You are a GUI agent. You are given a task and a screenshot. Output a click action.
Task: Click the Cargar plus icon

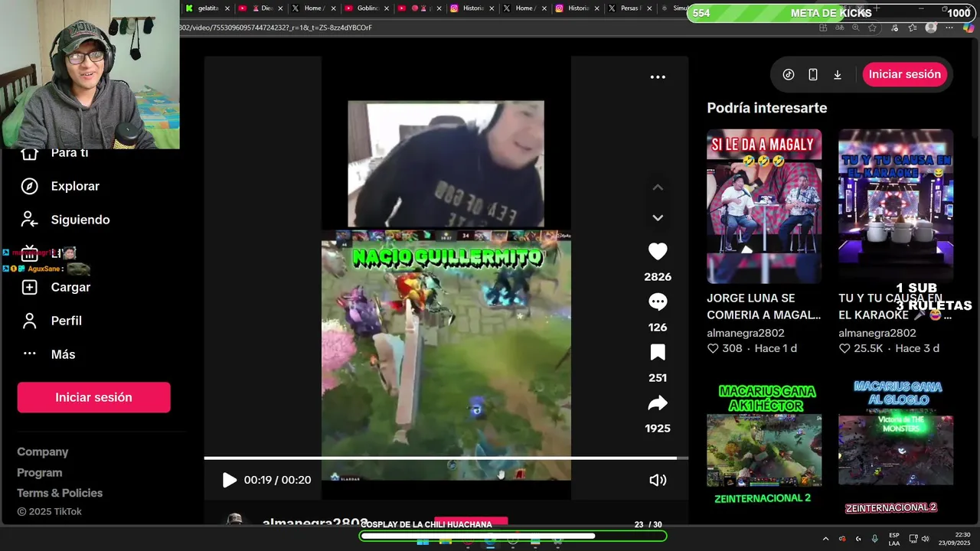pyautogui.click(x=29, y=287)
